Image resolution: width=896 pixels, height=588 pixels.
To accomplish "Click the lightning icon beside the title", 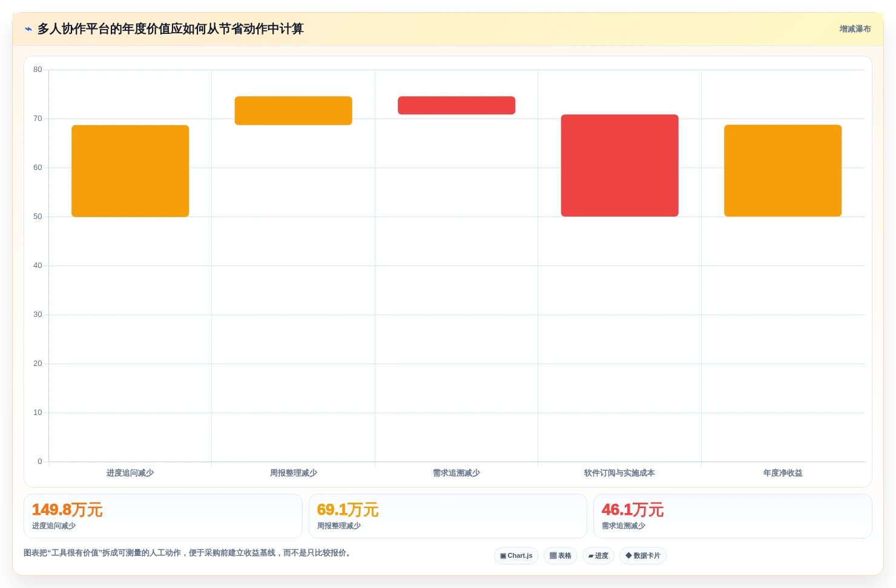I will 28,29.
